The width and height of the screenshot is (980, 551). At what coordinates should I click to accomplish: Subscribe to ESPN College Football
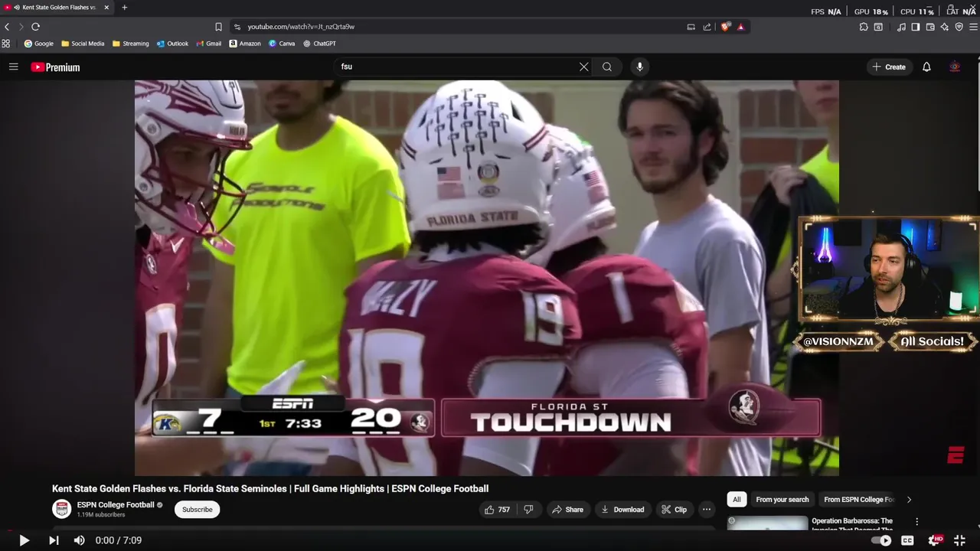point(197,510)
